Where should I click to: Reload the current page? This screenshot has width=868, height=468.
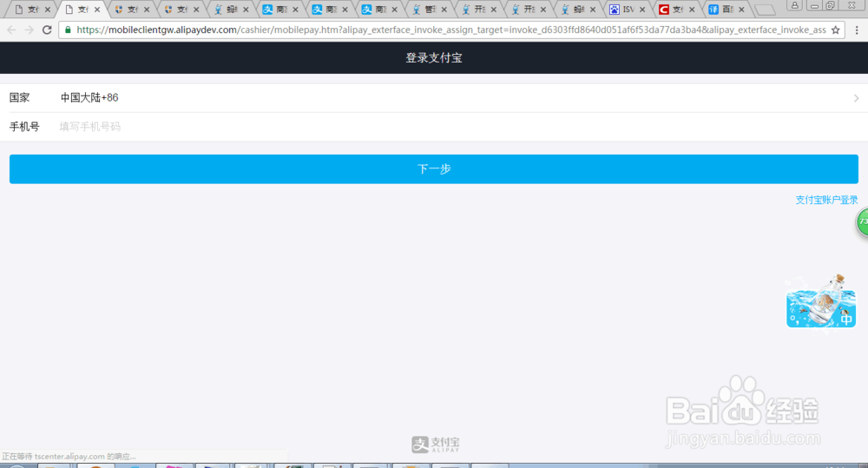click(47, 30)
